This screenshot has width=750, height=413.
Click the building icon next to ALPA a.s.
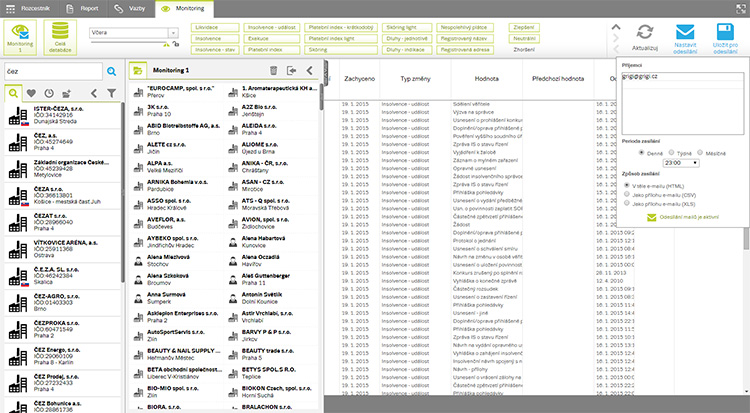click(138, 167)
